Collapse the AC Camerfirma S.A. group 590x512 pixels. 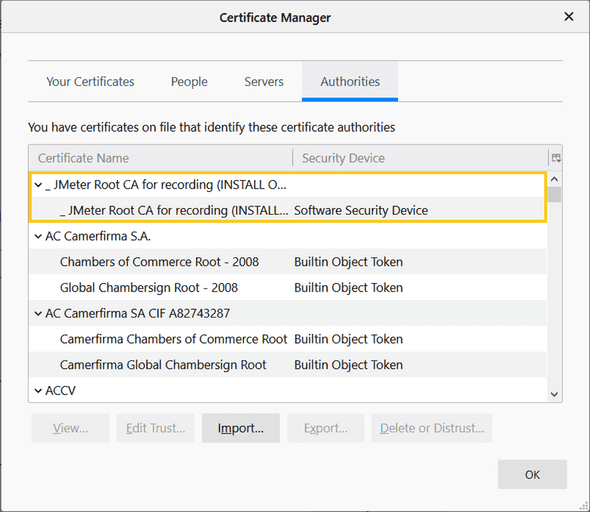(x=38, y=236)
